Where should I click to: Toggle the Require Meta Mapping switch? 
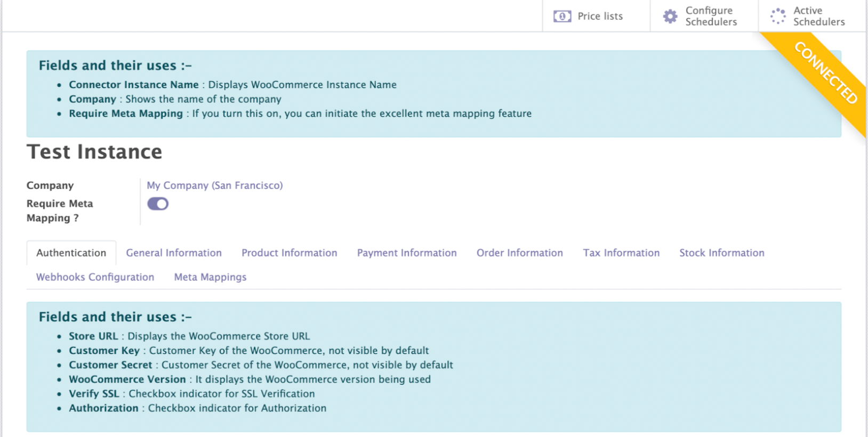(x=158, y=204)
